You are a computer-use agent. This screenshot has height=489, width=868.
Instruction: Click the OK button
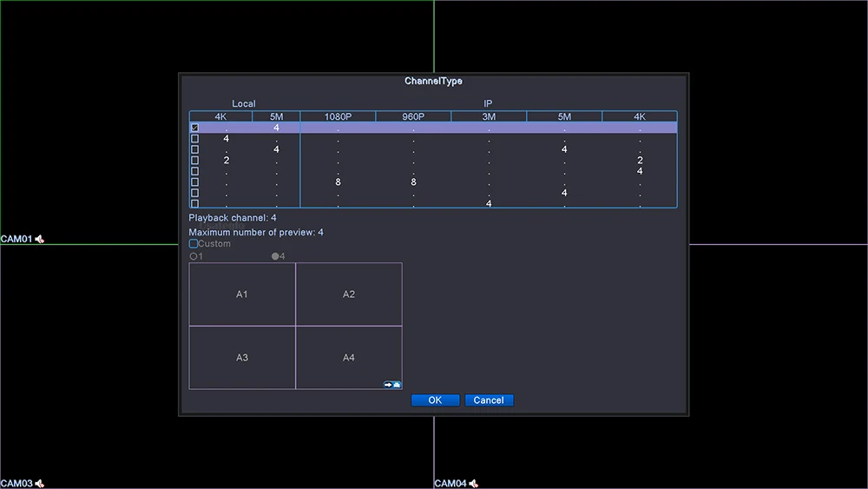pyautogui.click(x=435, y=400)
